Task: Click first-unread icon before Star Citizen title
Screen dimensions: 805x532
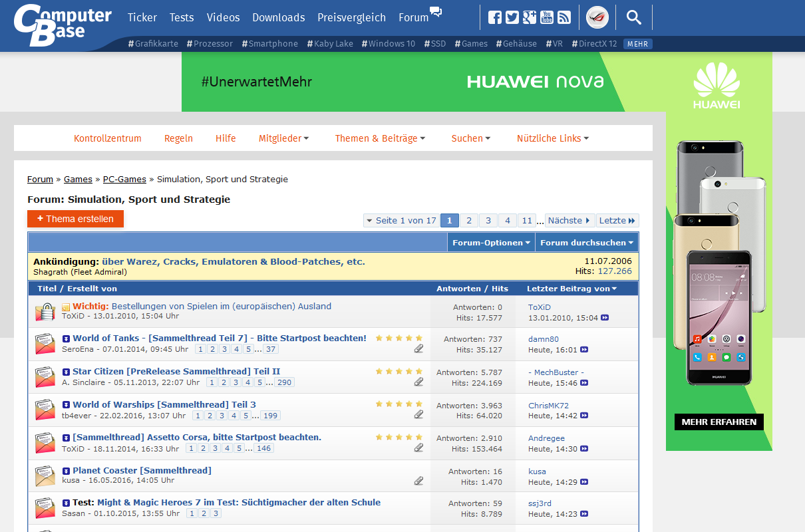Action: [x=66, y=372]
